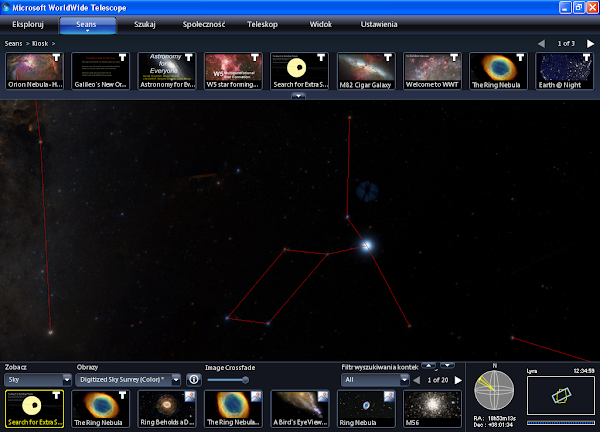The width and height of the screenshot is (600, 432).
Task: Click the '1 of 20' results indicator
Action: pyautogui.click(x=438, y=380)
